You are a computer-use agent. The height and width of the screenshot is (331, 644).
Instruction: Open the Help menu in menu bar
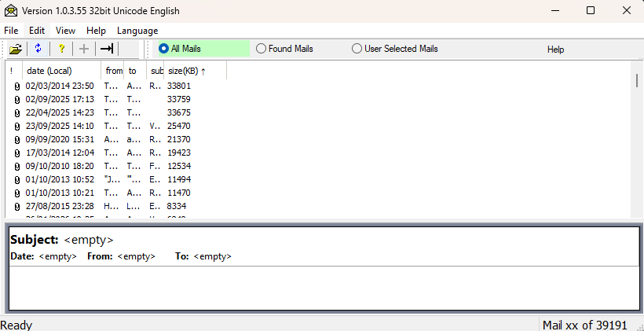pos(96,31)
